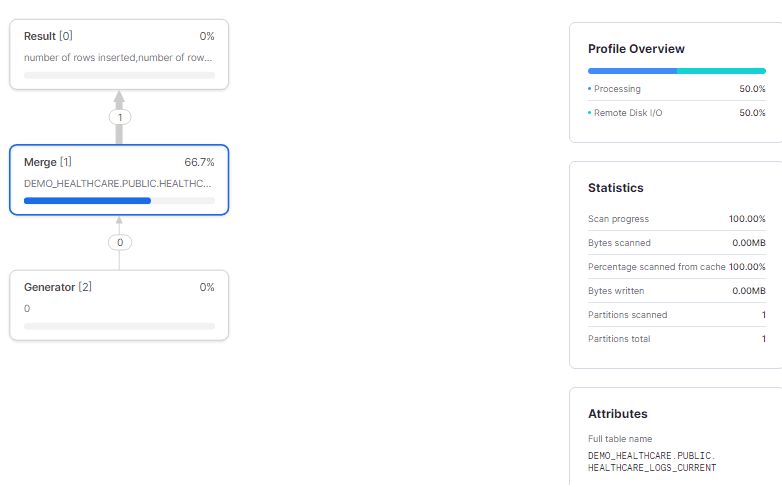Screen dimensions: 782x487
Task: Click the edge label 1 between Merge and Result
Action: coord(120,117)
